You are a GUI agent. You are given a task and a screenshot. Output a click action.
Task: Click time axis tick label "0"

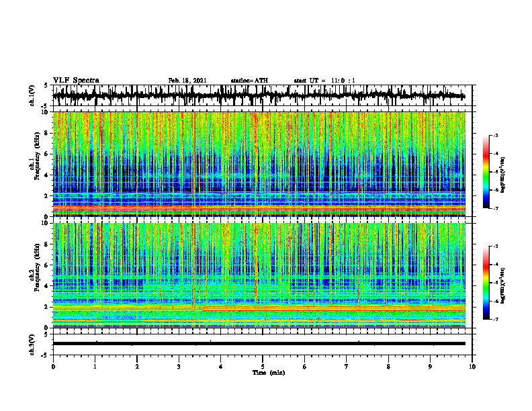pyautogui.click(x=53, y=367)
